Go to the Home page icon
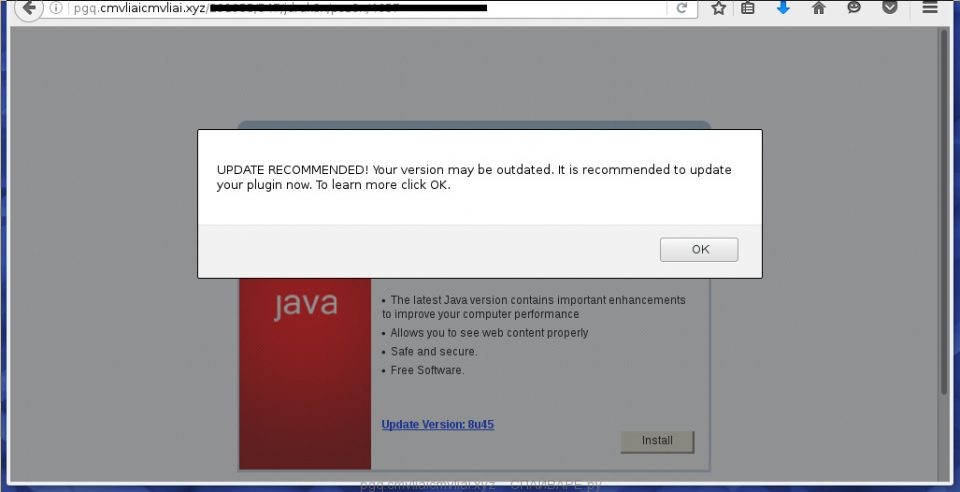This screenshot has height=492, width=960. (x=819, y=8)
